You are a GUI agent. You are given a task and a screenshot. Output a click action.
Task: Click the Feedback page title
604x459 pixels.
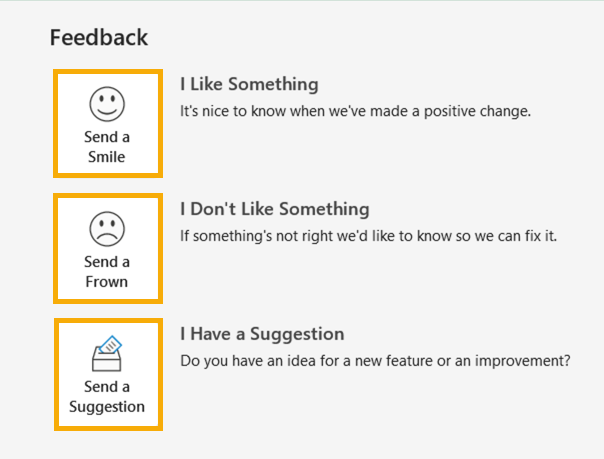point(99,38)
